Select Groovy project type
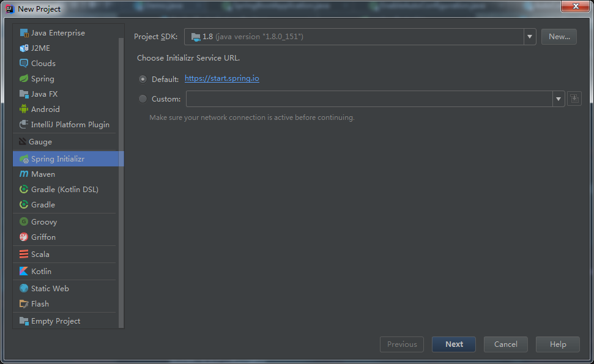 pos(66,221)
